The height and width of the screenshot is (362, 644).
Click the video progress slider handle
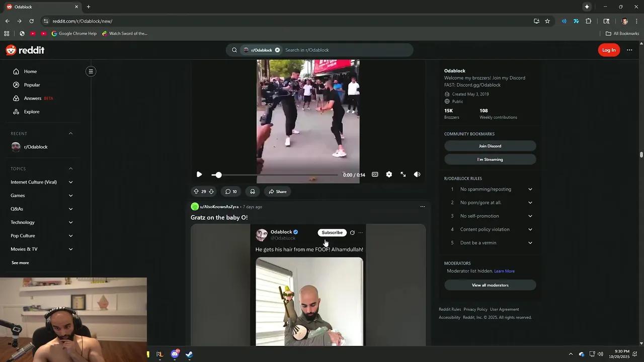tap(218, 175)
